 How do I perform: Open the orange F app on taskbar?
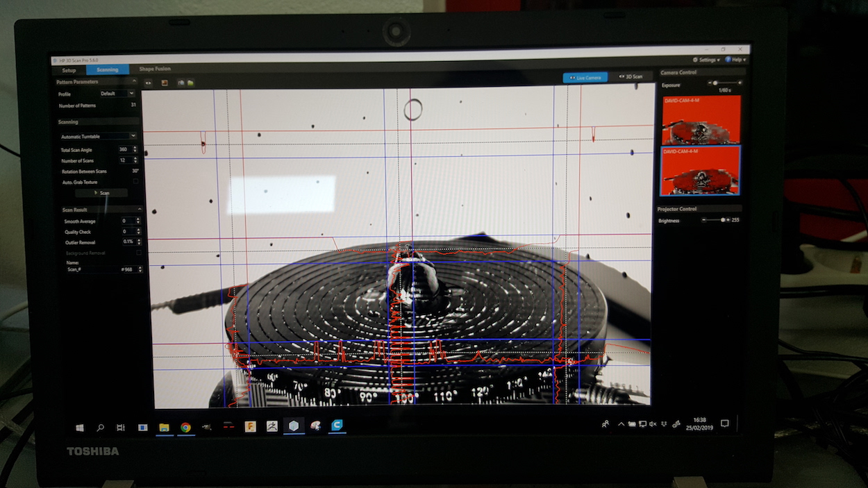(250, 426)
